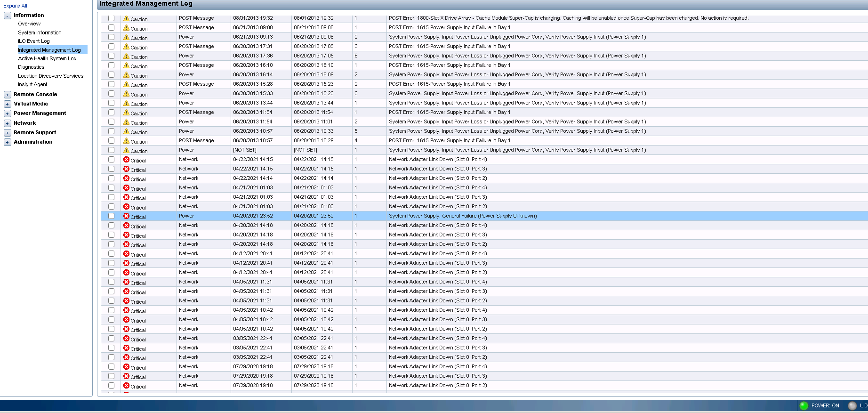This screenshot has width=868, height=413.
Task: Click caution icon on 06/20/2013 16:10 row
Action: click(126, 65)
